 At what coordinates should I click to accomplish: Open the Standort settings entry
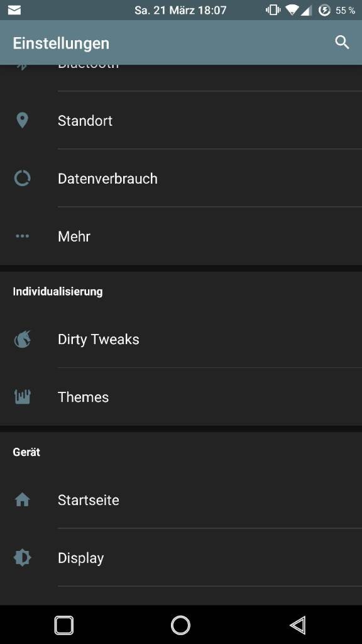[x=181, y=121]
